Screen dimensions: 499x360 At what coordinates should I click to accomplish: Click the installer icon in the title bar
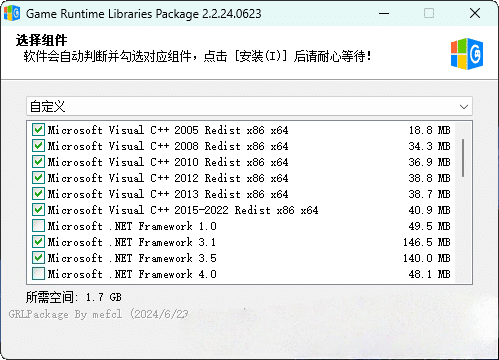12,13
